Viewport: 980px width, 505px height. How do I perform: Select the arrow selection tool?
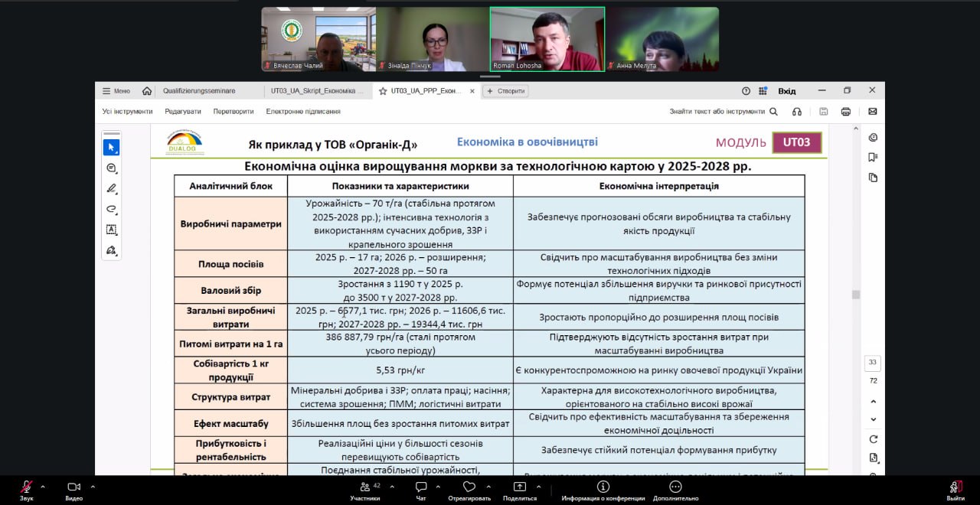pos(111,147)
